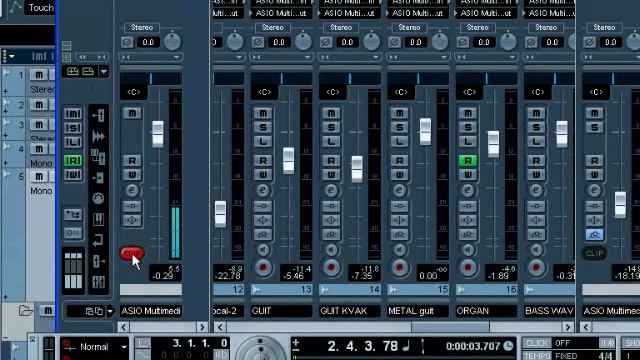Toggle EQ bypass on GUIT KVAK channel
The height and width of the screenshot is (360, 640).
(x=331, y=220)
